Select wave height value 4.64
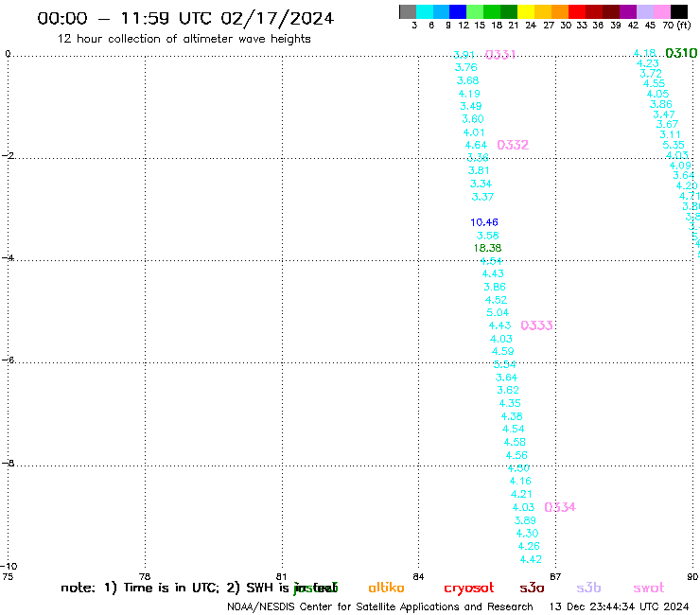The image size is (700, 615). [476, 145]
